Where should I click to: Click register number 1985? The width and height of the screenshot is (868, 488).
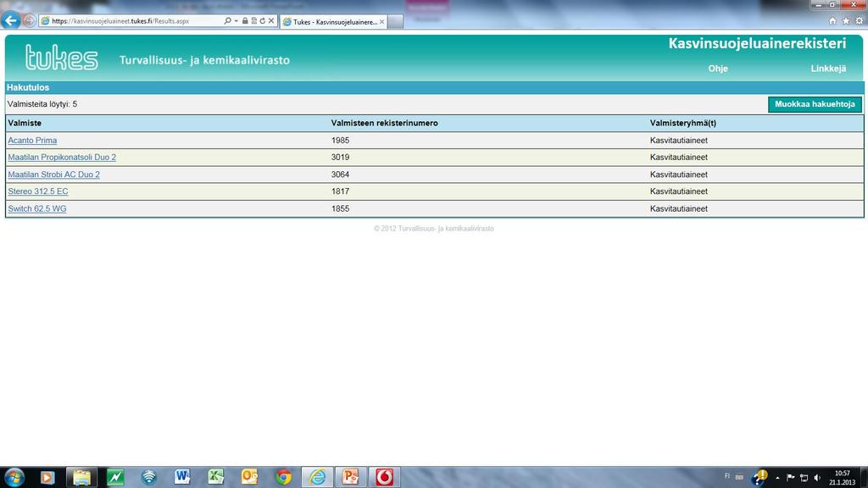(340, 141)
